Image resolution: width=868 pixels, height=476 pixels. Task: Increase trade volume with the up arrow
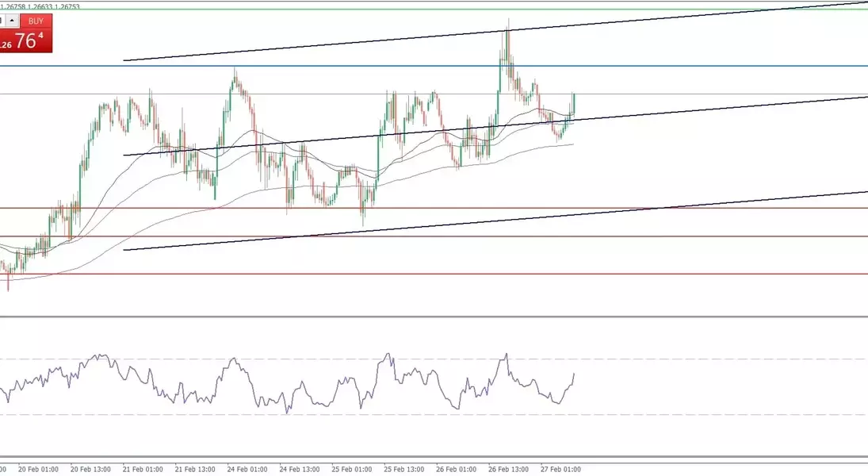click(12, 21)
